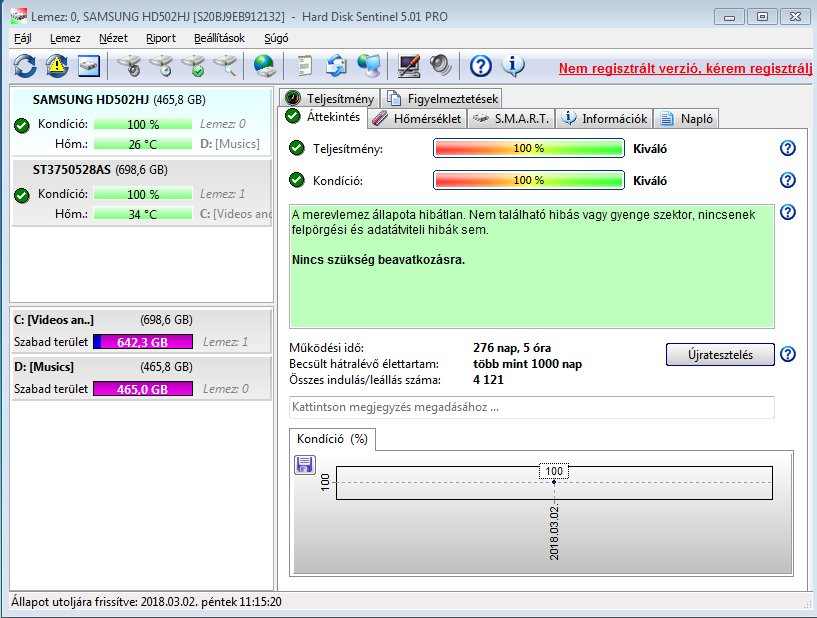Screen dimensions: 817x618
Task: Click the 642,3 GB free space bar
Action: [143, 342]
